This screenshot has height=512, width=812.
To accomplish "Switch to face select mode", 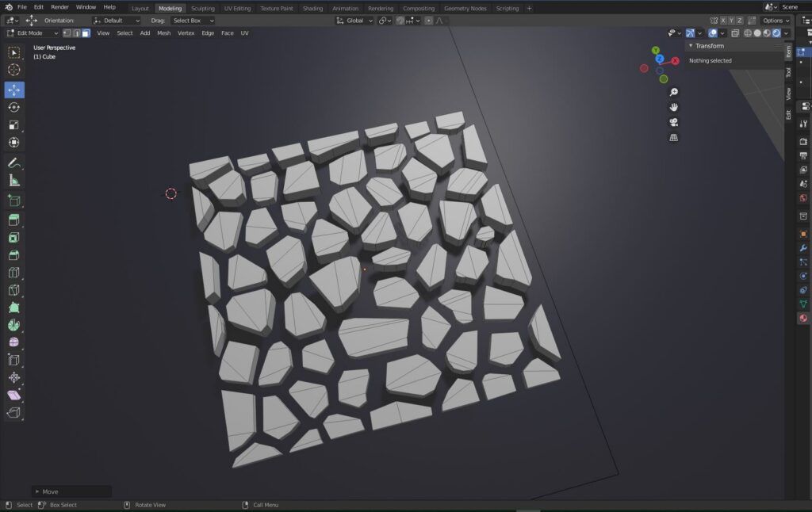I will (x=86, y=33).
